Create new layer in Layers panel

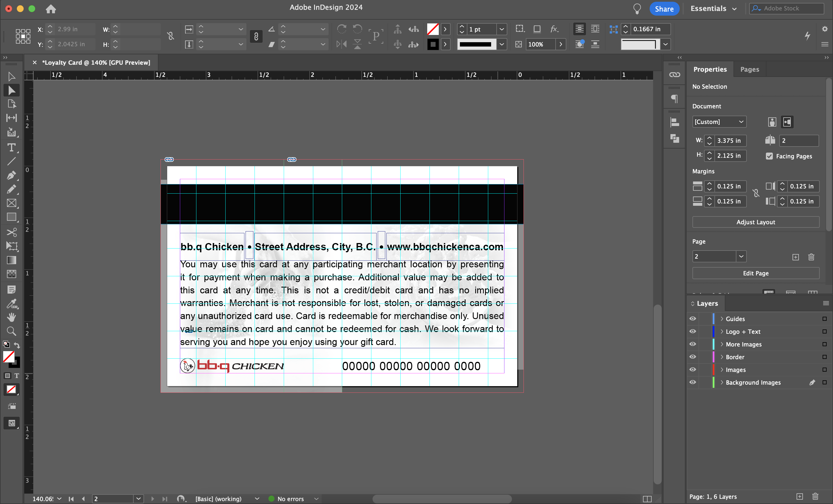[799, 496]
